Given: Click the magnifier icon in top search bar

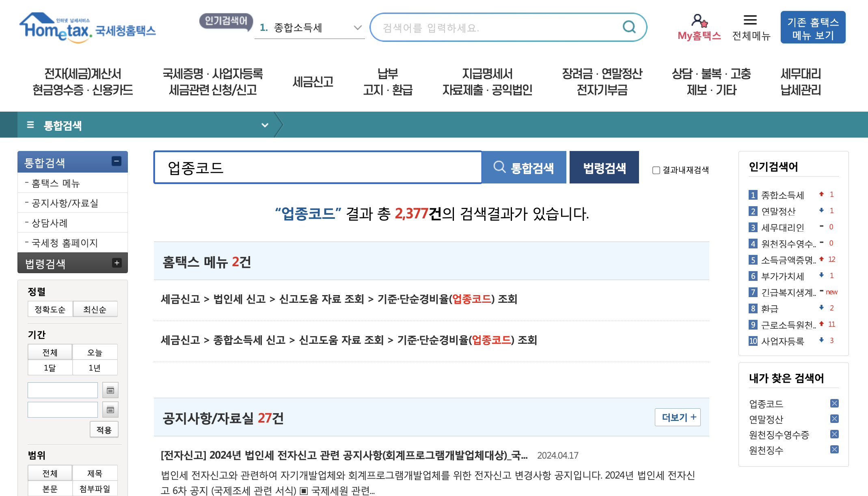Looking at the screenshot, I should pos(629,27).
